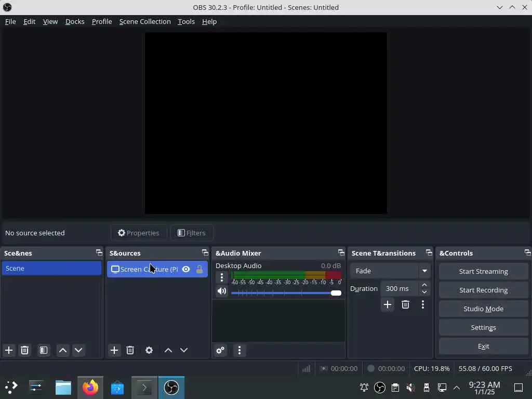Open Firefox from the taskbar
The height and width of the screenshot is (399, 532).
point(90,388)
